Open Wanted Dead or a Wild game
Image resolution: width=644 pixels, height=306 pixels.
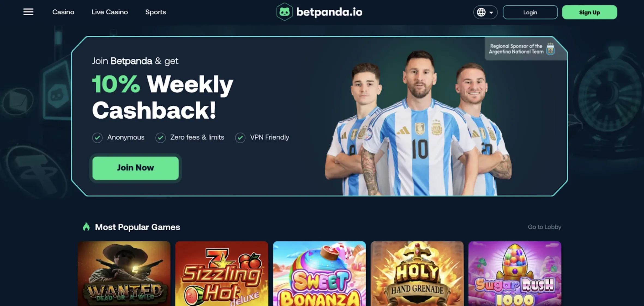point(124,274)
